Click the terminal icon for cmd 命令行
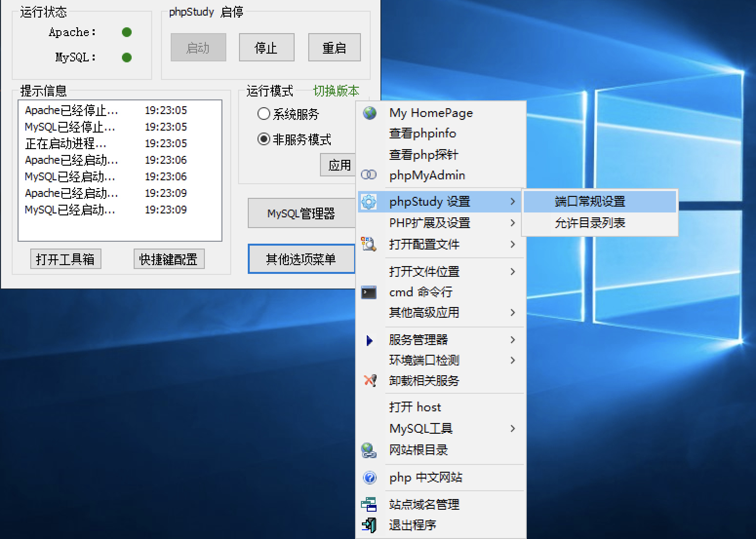The height and width of the screenshot is (539, 756). pyautogui.click(x=369, y=292)
